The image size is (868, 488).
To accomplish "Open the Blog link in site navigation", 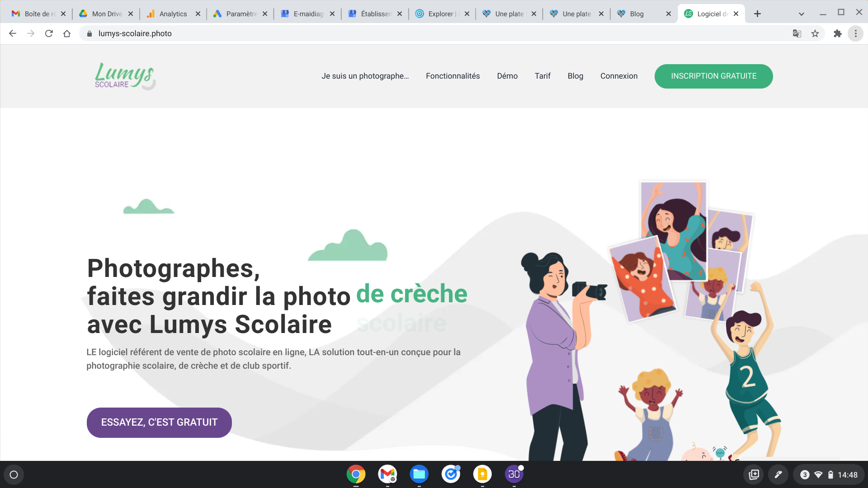I will click(x=575, y=76).
